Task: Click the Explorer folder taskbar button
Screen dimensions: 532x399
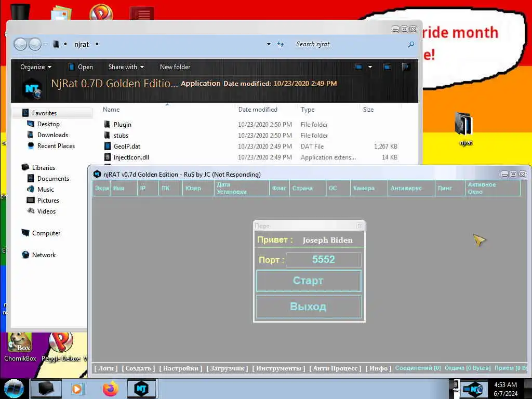Action: (46, 389)
